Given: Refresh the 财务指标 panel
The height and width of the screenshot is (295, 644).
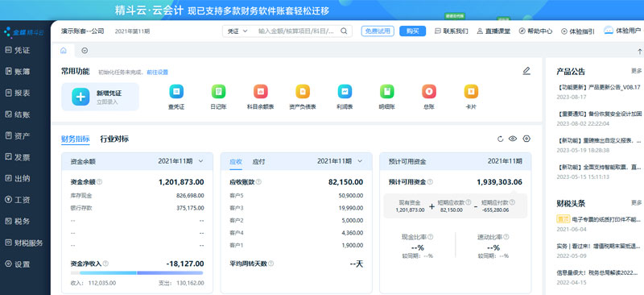Looking at the screenshot, I should (500, 139).
